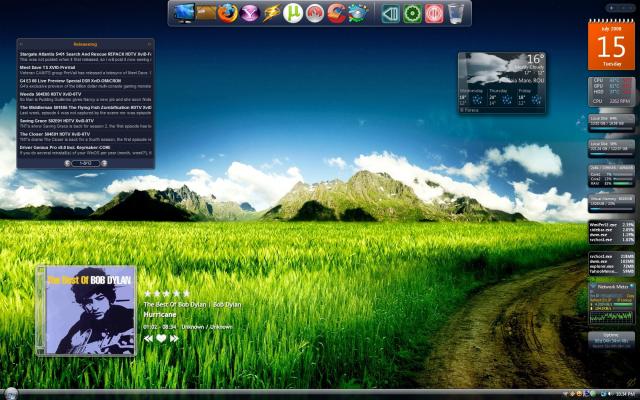Go to next page in feed widget
Screen dimensions: 640x400
coord(104,163)
